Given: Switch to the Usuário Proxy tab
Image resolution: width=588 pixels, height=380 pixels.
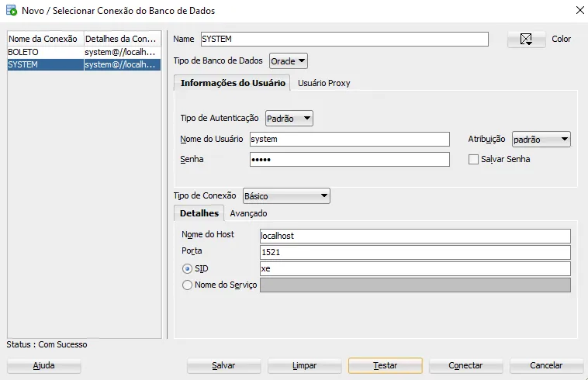Looking at the screenshot, I should (323, 83).
